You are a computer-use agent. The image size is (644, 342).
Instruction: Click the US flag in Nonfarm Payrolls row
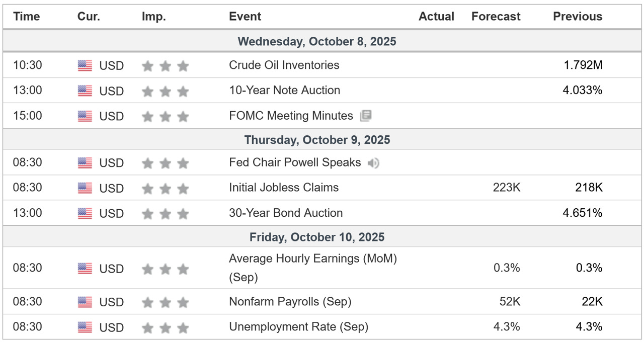pyautogui.click(x=85, y=302)
